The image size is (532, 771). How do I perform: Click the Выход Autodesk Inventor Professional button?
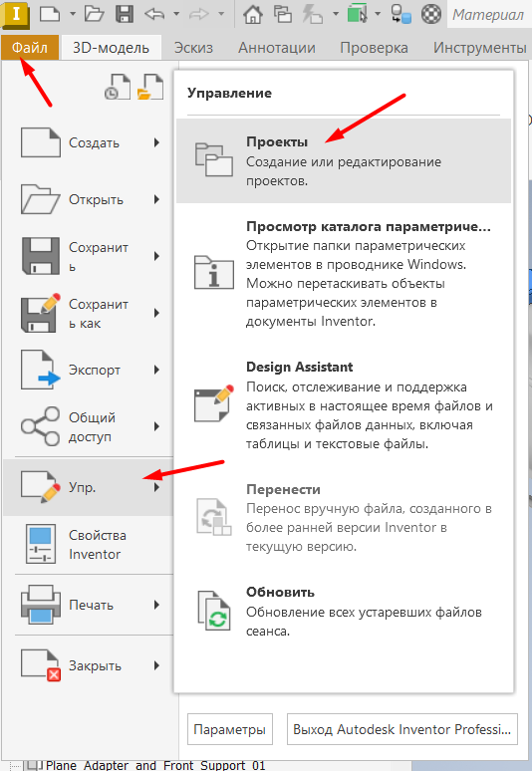[x=402, y=729]
